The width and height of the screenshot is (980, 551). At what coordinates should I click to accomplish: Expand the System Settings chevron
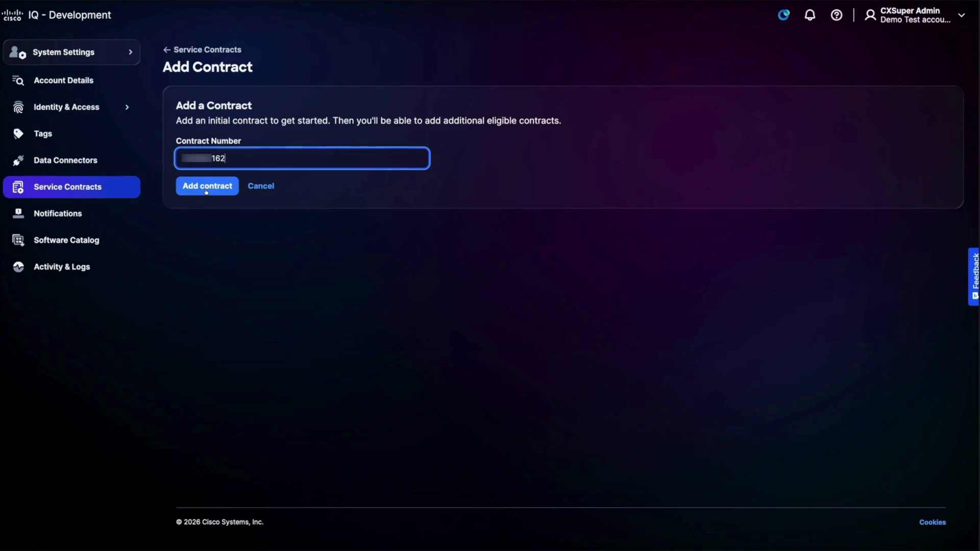[131, 52]
